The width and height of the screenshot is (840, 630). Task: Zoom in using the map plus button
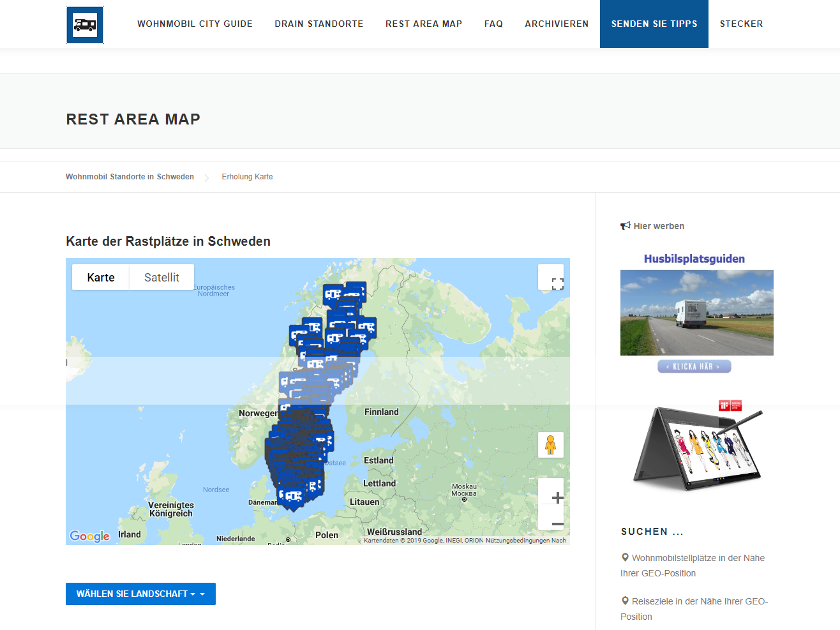point(557,498)
